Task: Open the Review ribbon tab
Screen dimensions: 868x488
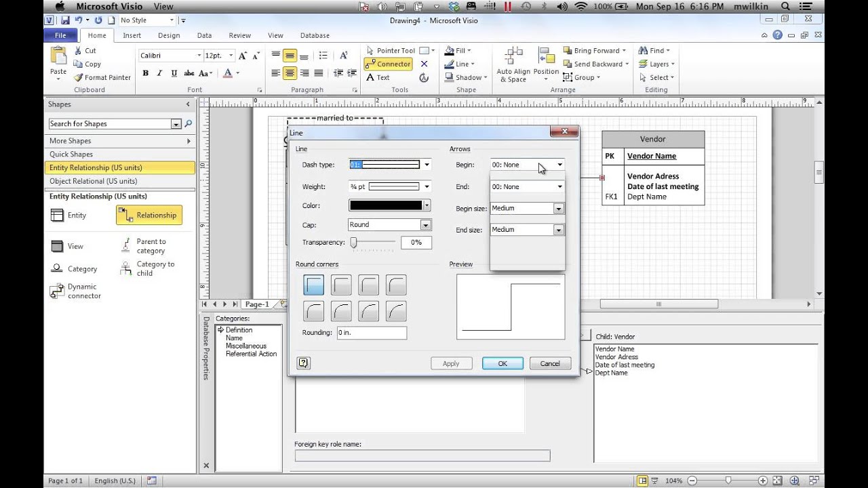Action: 240,35
